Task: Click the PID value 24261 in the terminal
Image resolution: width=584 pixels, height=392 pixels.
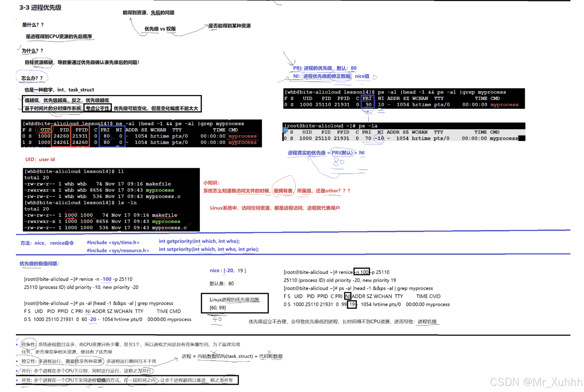Action: 61,142
